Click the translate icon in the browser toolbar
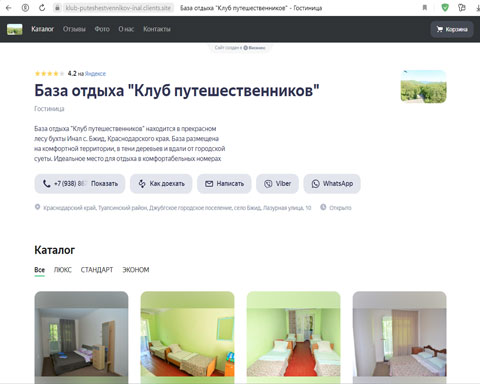The height and width of the screenshot is (384, 480). [x=462, y=7]
